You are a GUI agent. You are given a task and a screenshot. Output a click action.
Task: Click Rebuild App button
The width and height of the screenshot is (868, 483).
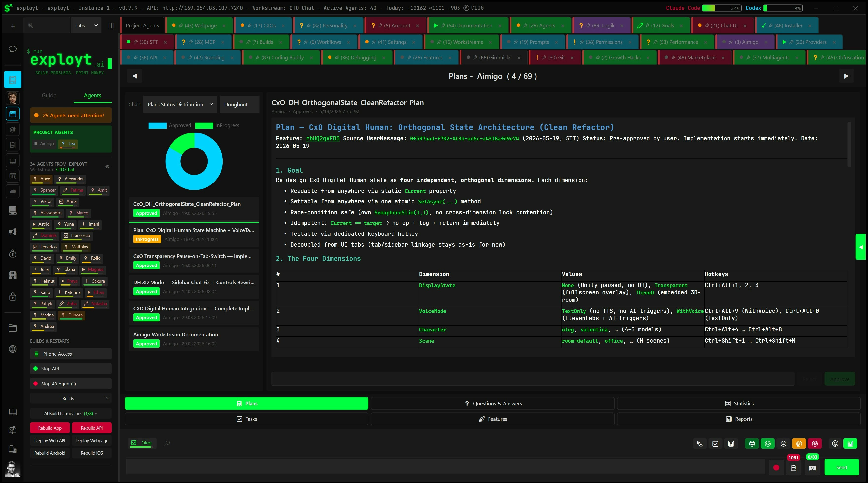click(x=50, y=428)
